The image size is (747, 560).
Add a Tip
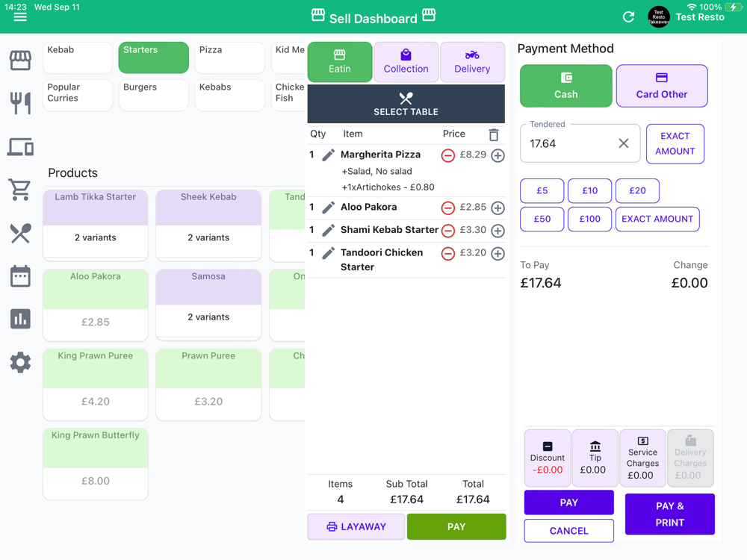click(595, 458)
